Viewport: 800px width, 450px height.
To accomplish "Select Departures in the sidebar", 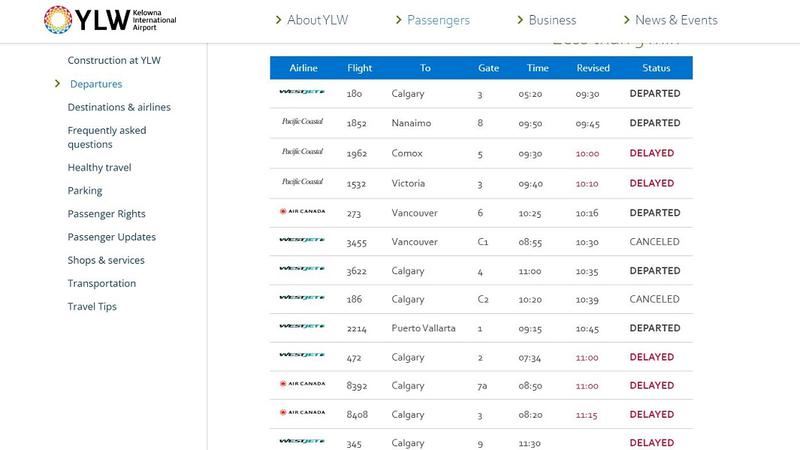I will 96,84.
